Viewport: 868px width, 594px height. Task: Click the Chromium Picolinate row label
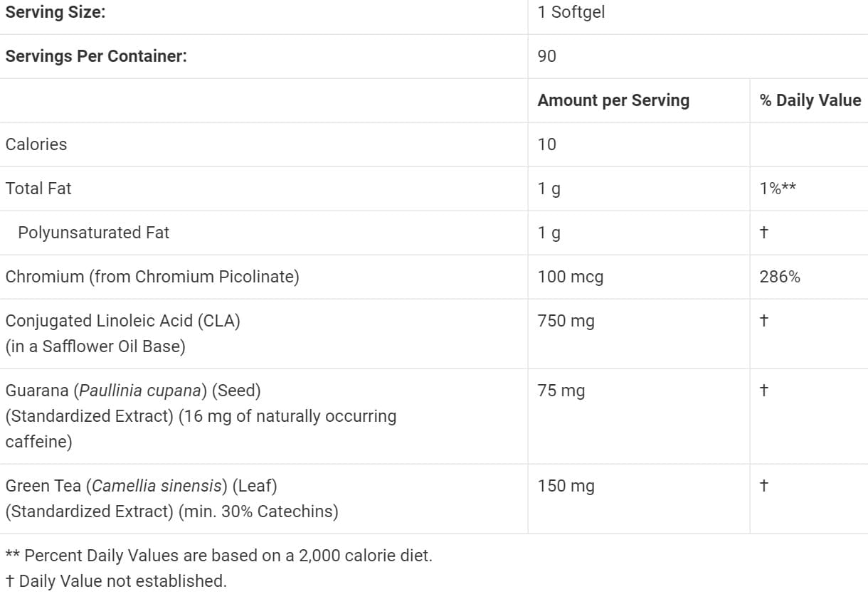pos(152,277)
